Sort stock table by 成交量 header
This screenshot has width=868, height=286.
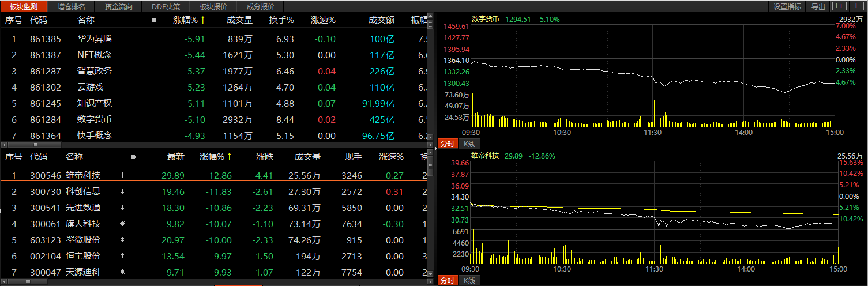pos(307,157)
